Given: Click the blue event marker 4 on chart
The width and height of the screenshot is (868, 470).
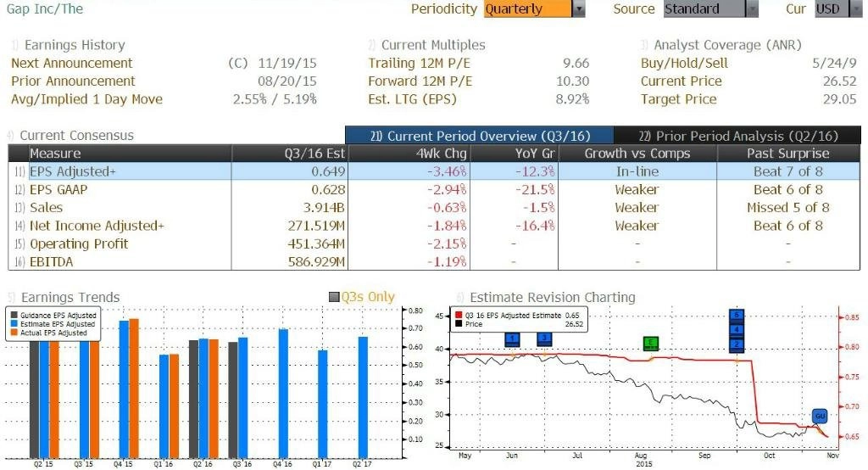Looking at the screenshot, I should [x=737, y=330].
